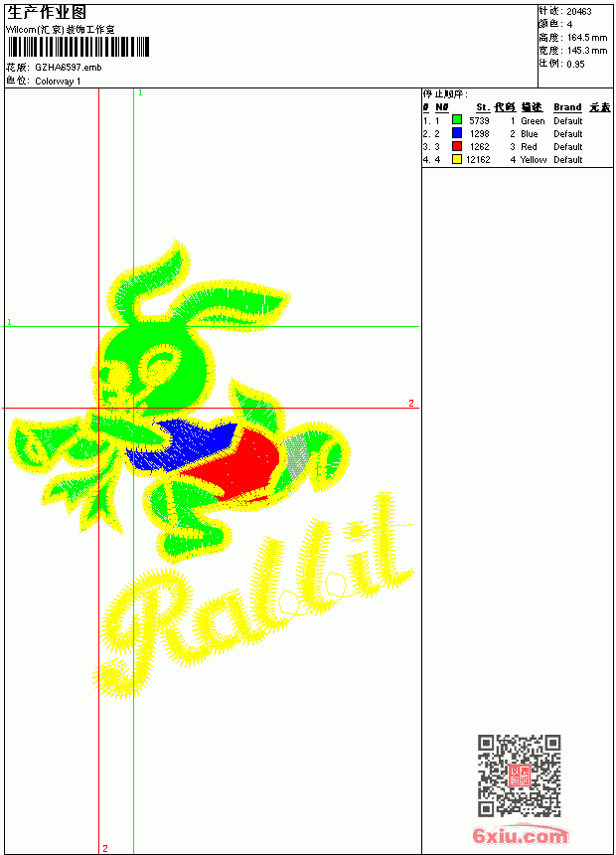Screen dimensions: 616x855
Task: Click the red carrot fill area
Action: (239, 463)
